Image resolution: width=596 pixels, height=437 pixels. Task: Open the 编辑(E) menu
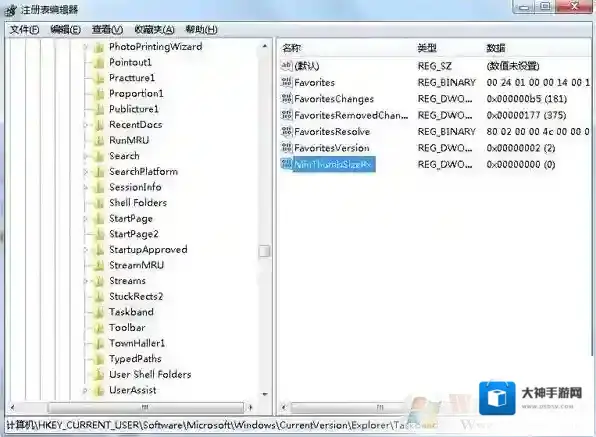[65, 29]
